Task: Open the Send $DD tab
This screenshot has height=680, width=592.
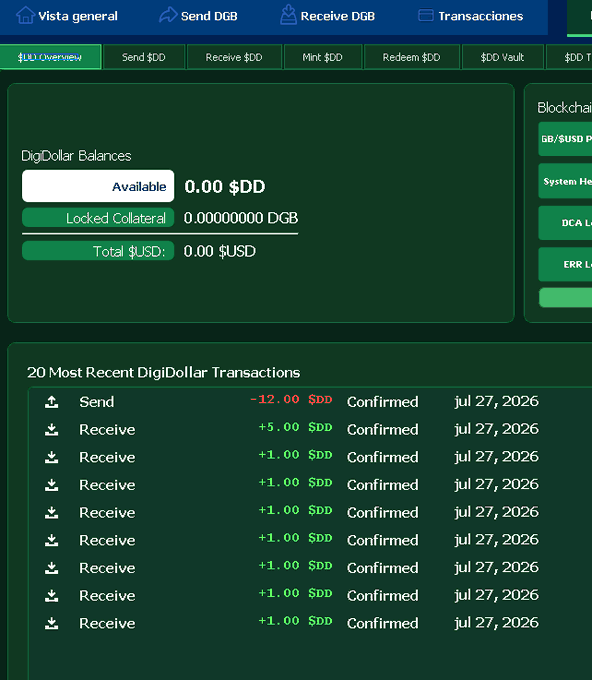Action: tap(144, 57)
